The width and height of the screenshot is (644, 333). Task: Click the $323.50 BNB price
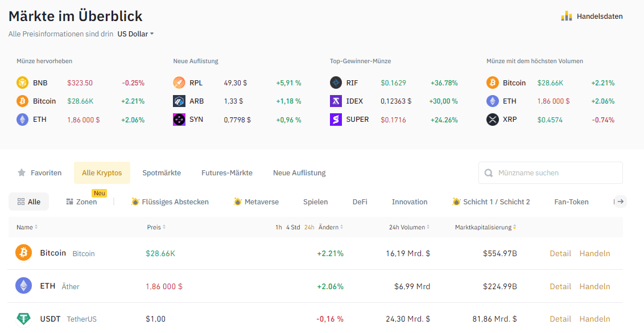(x=80, y=83)
